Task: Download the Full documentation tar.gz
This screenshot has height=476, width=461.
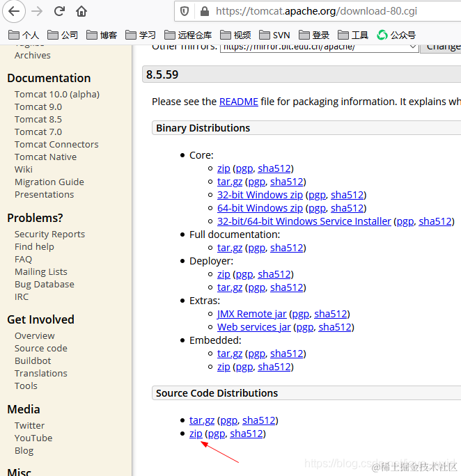Action: [x=230, y=248]
